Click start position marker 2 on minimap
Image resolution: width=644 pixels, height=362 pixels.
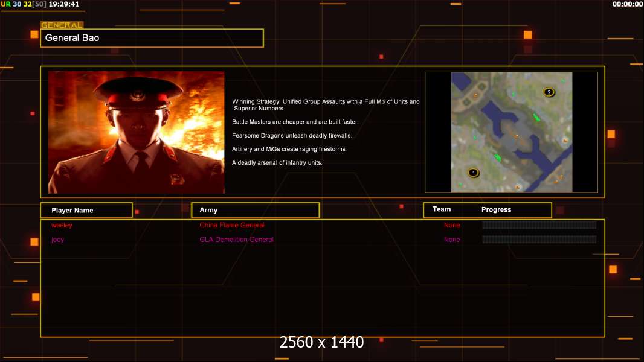(x=549, y=92)
